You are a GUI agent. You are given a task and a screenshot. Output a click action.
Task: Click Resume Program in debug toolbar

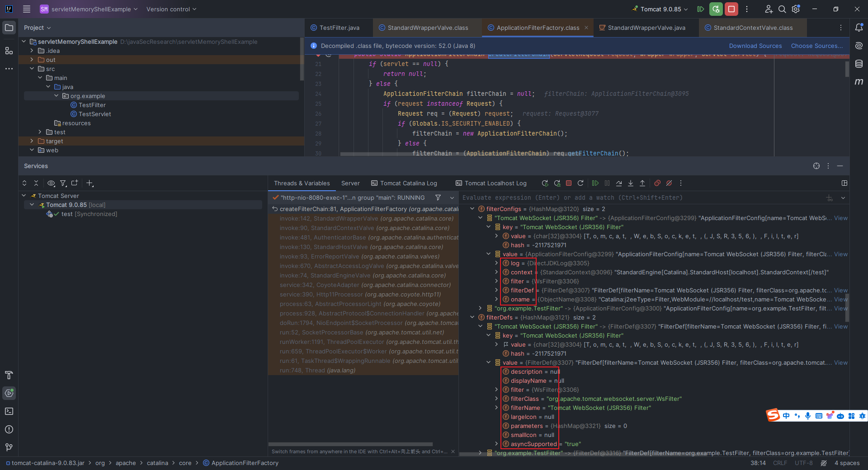[x=595, y=183]
